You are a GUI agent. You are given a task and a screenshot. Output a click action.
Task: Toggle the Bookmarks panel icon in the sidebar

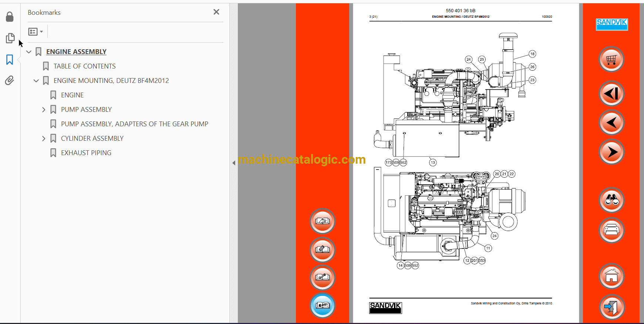coord(10,60)
